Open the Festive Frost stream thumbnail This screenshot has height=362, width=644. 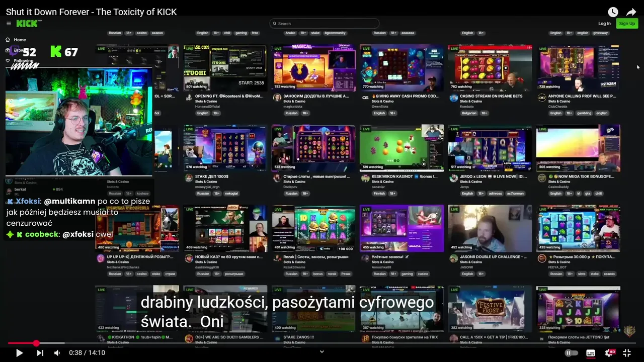click(490, 309)
